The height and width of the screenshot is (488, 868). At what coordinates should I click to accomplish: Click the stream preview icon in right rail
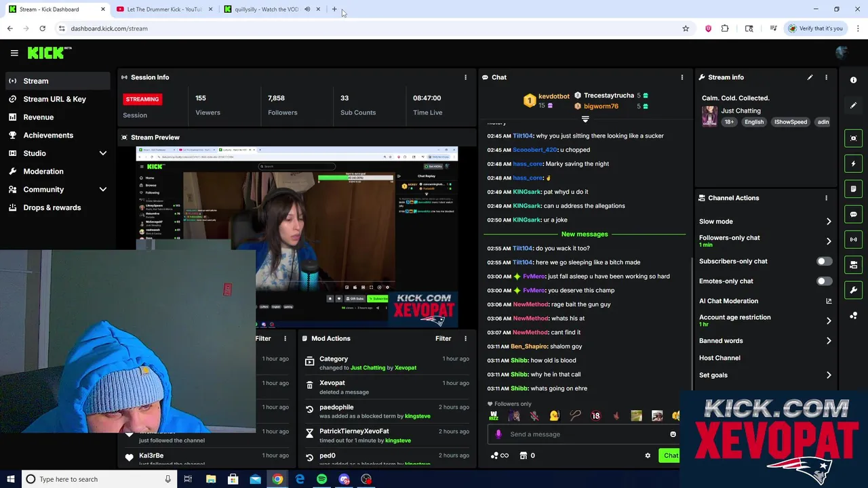click(853, 138)
